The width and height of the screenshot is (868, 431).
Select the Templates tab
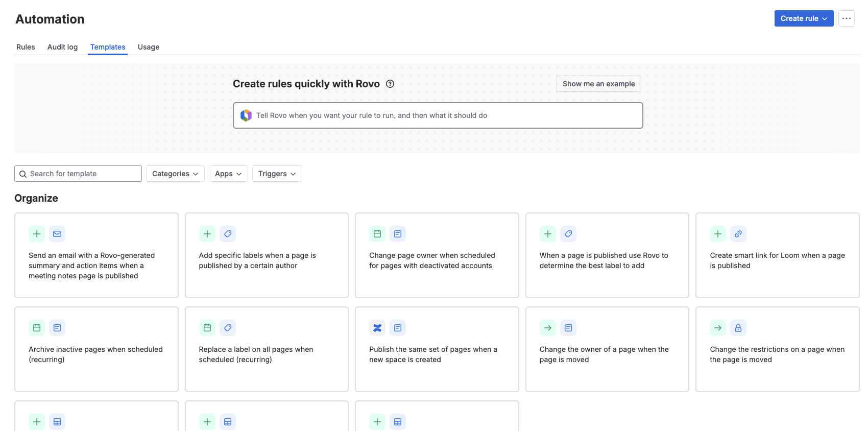tap(108, 47)
